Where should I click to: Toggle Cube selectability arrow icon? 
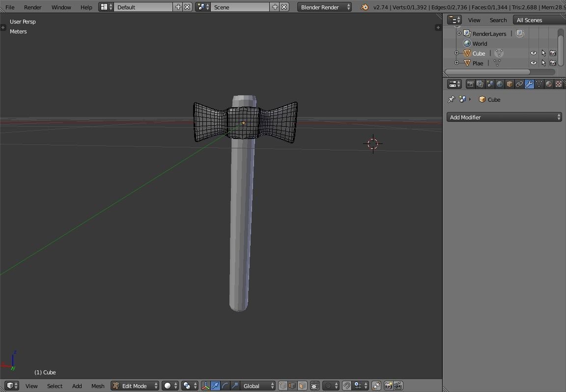point(543,53)
